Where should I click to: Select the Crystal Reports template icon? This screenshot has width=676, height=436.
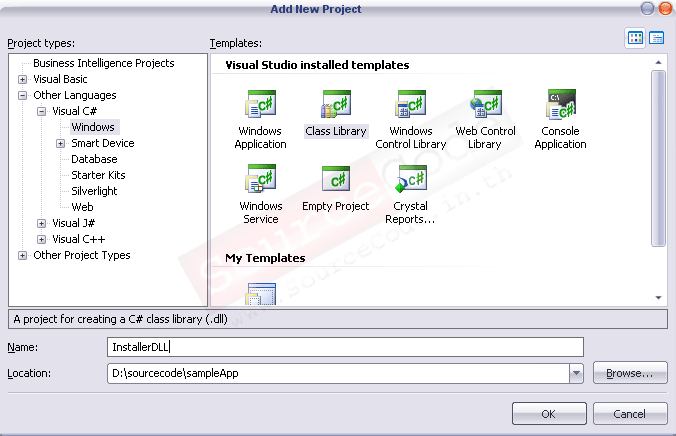tap(411, 179)
